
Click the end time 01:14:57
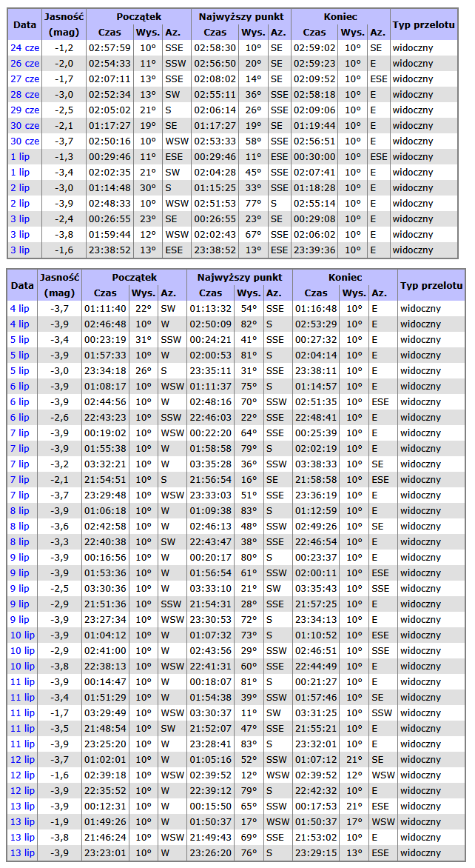tap(315, 386)
